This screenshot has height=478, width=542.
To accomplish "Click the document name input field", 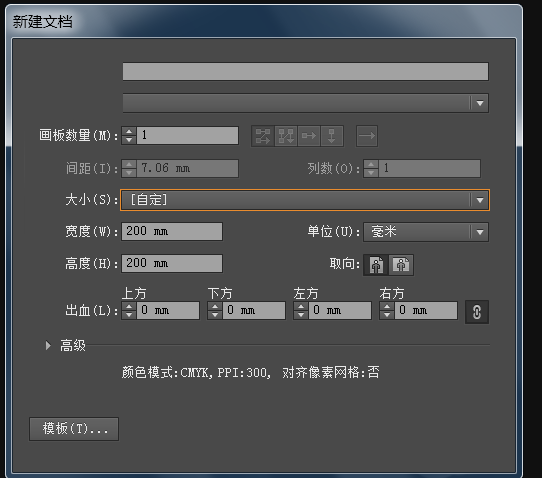I will (306, 71).
